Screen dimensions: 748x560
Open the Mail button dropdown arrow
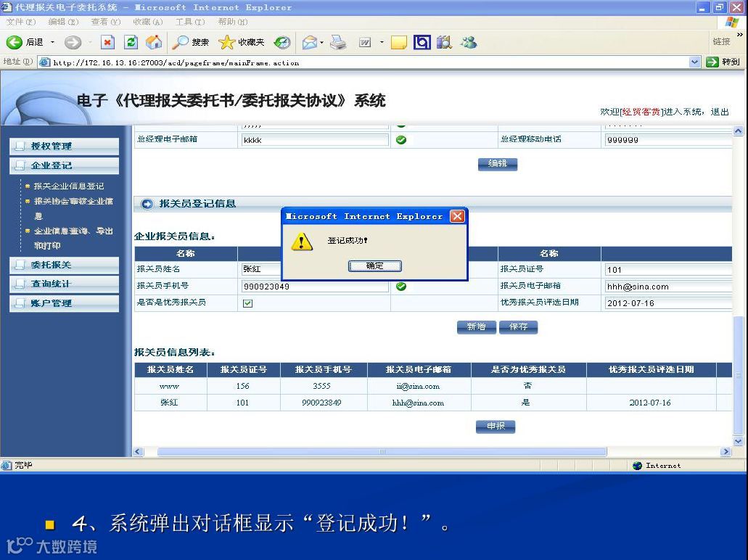pyautogui.click(x=322, y=43)
